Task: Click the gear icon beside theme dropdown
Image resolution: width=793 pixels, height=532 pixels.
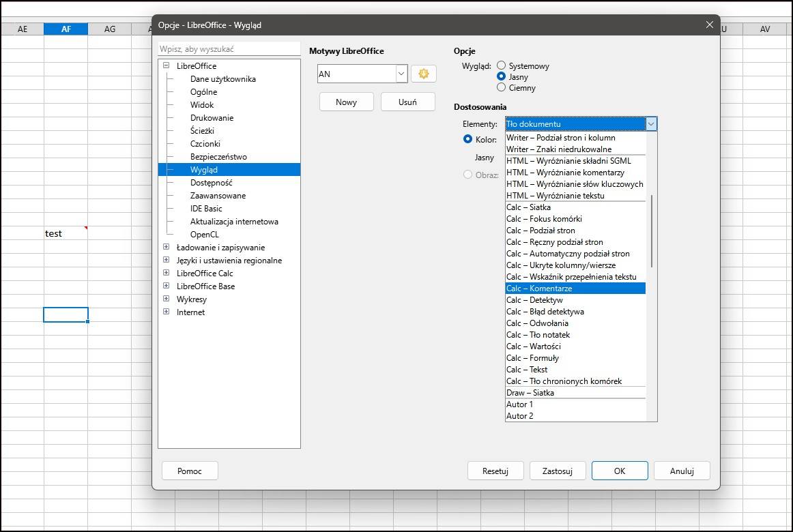Action: [423, 74]
